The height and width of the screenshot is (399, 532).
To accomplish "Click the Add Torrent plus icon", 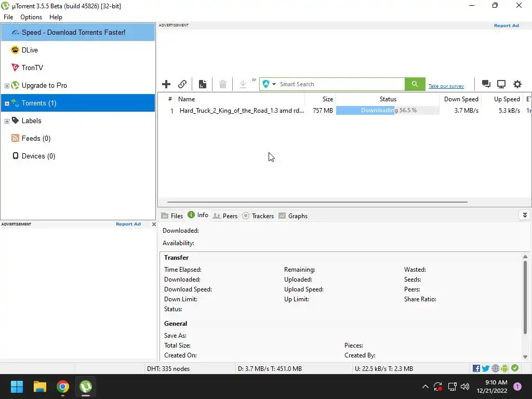I will tap(166, 84).
